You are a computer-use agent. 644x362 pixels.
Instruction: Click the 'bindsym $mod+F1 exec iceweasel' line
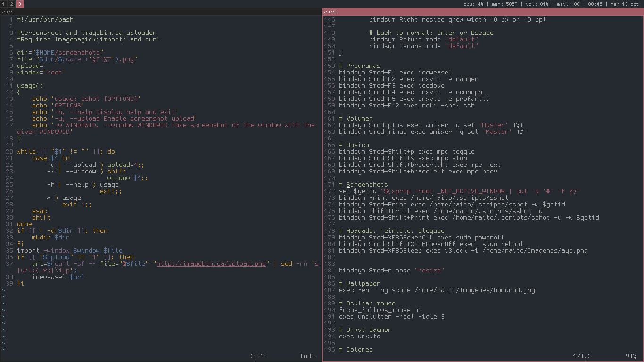click(395, 73)
